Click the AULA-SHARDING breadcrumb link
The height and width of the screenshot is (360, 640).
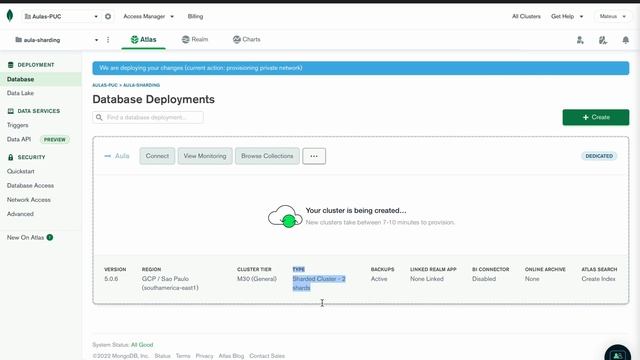(142, 85)
